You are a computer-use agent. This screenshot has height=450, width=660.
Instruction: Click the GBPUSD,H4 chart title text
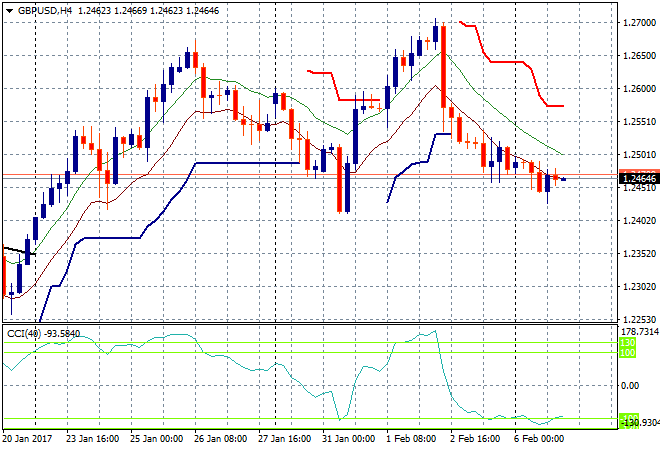point(45,11)
